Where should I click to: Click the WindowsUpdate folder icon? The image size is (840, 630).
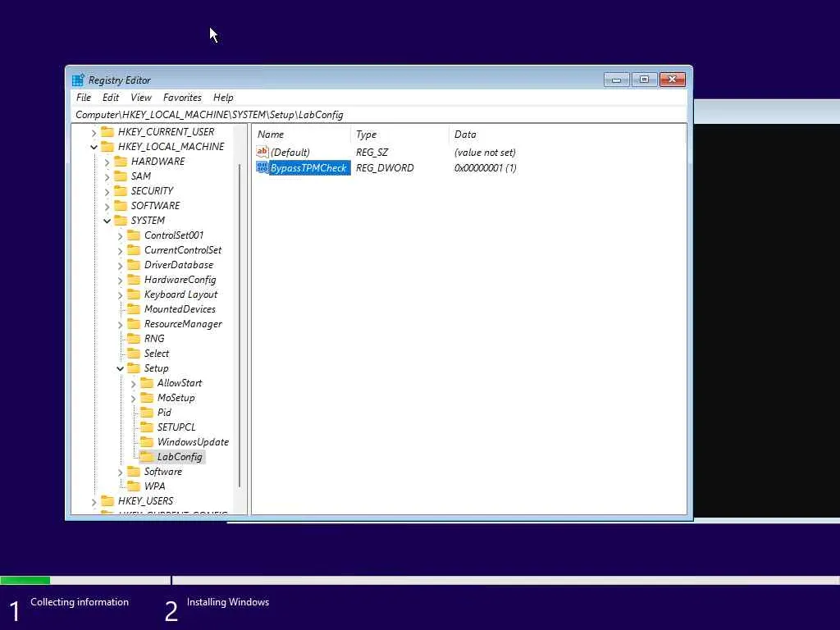pyautogui.click(x=147, y=442)
